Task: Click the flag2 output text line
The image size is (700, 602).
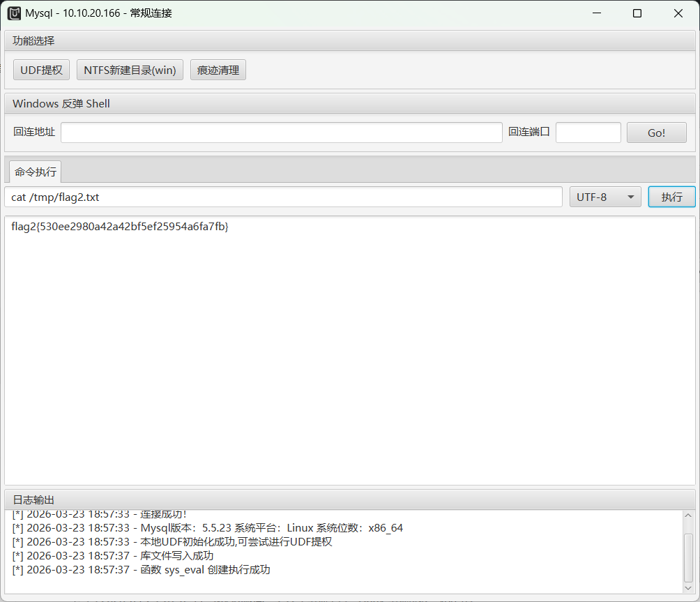Action: (120, 226)
